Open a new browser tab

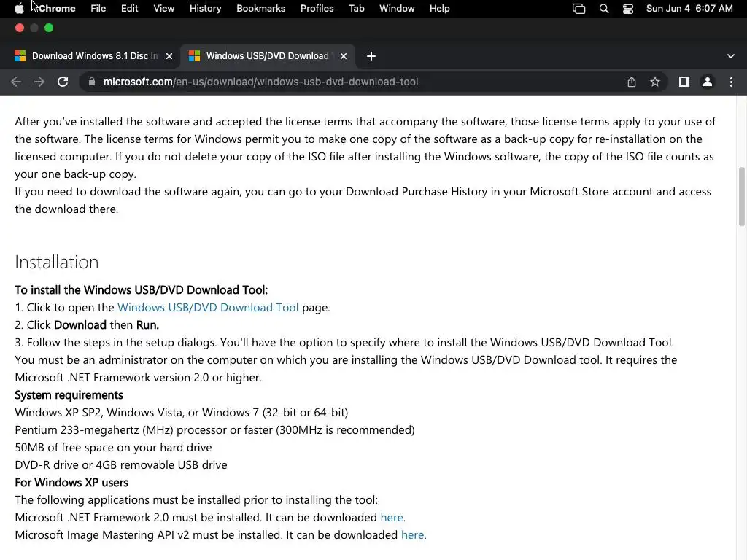click(x=371, y=56)
